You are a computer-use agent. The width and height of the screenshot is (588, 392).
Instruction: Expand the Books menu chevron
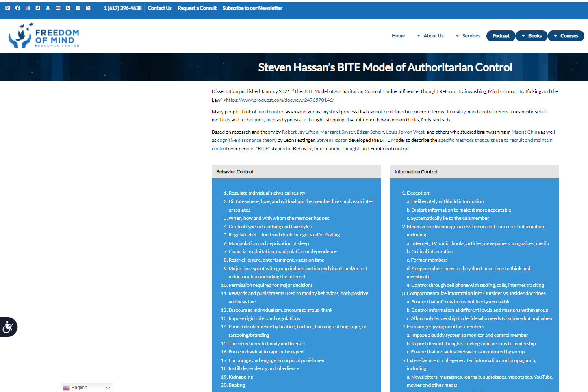(x=523, y=36)
